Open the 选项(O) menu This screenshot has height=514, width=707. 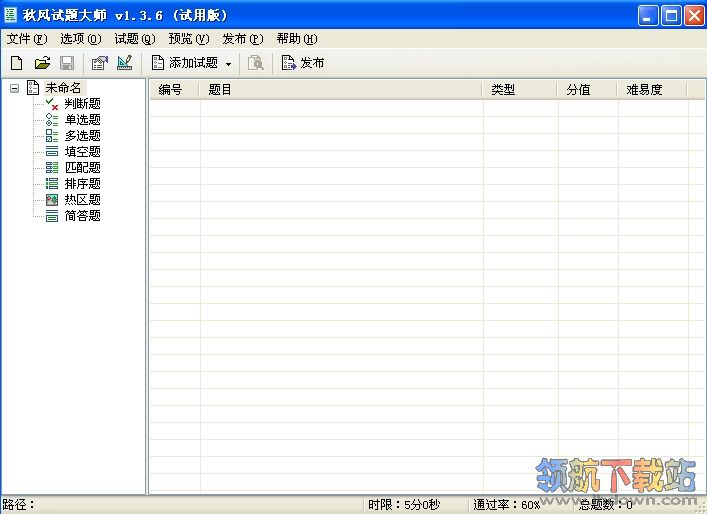[x=81, y=39]
